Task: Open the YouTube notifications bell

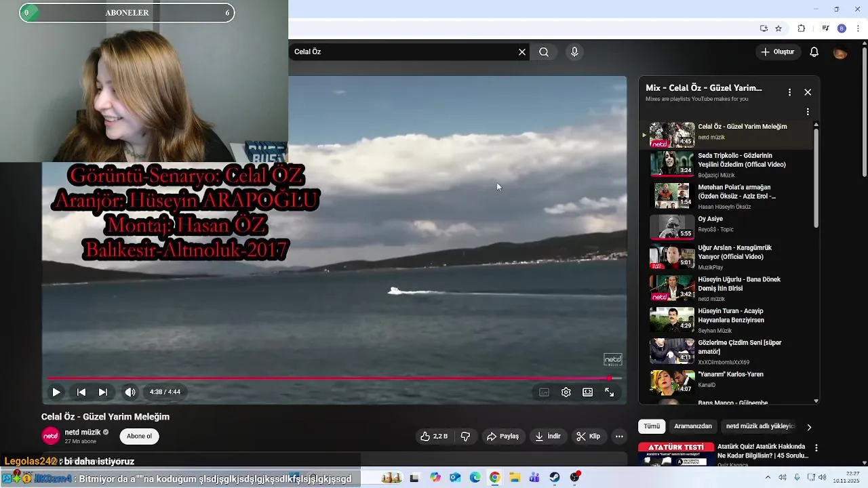Action: (x=814, y=52)
